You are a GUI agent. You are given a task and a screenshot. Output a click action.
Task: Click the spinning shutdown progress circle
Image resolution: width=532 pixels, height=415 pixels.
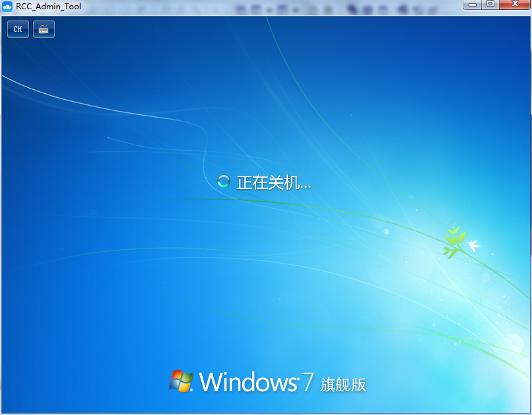click(224, 182)
